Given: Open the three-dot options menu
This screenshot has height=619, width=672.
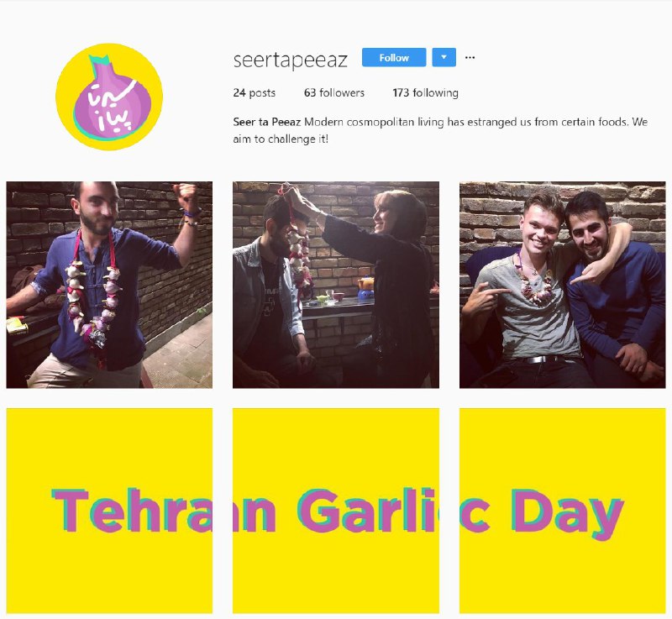Looking at the screenshot, I should tap(470, 57).
